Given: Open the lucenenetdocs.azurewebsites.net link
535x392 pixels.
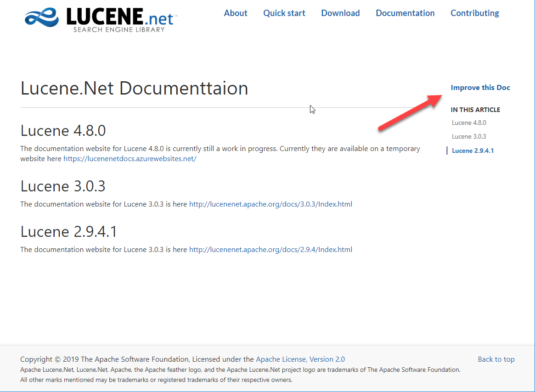Looking at the screenshot, I should point(130,159).
